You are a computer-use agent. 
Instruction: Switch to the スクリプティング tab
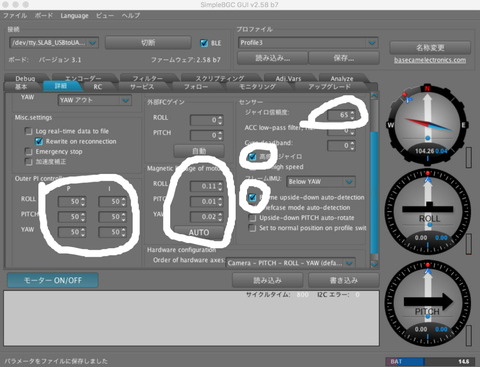(x=220, y=78)
